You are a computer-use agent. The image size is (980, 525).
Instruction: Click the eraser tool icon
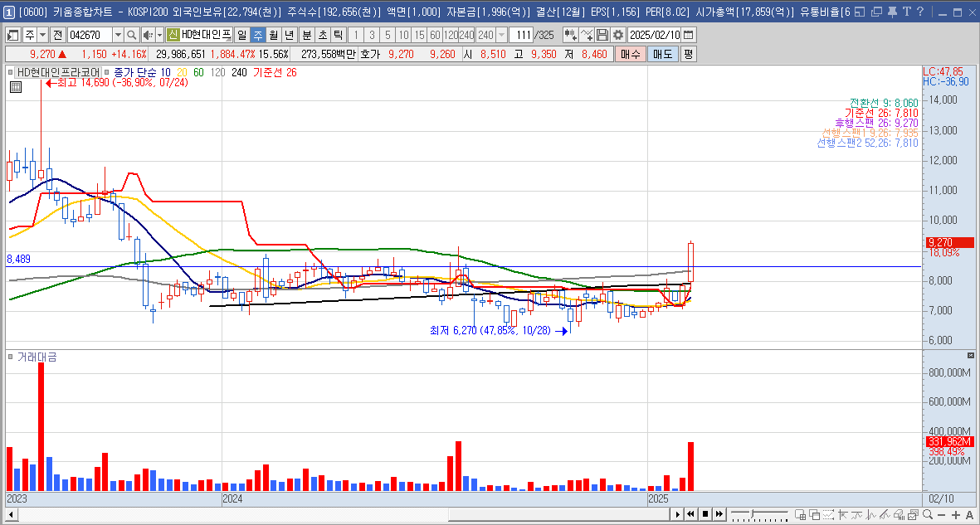pos(899,514)
